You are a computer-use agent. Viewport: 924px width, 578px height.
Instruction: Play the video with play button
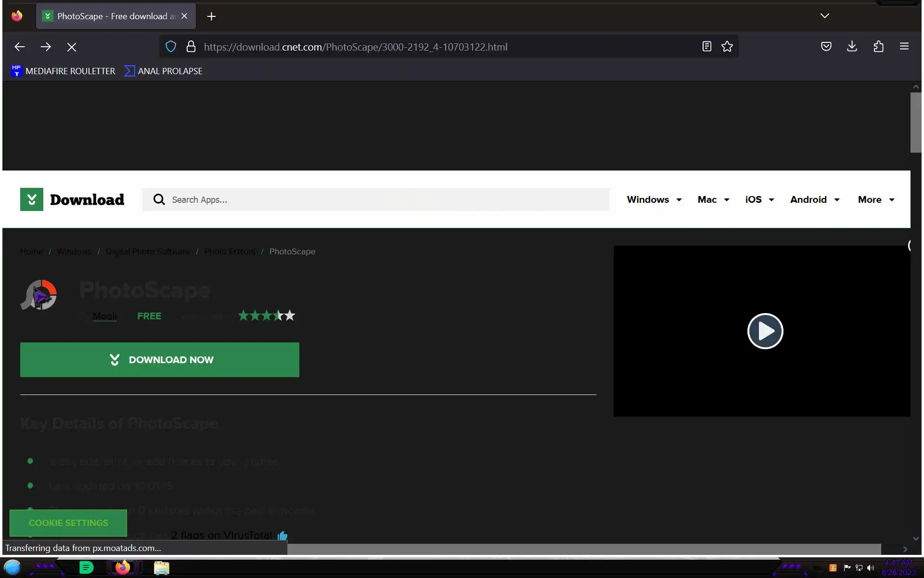765,331
